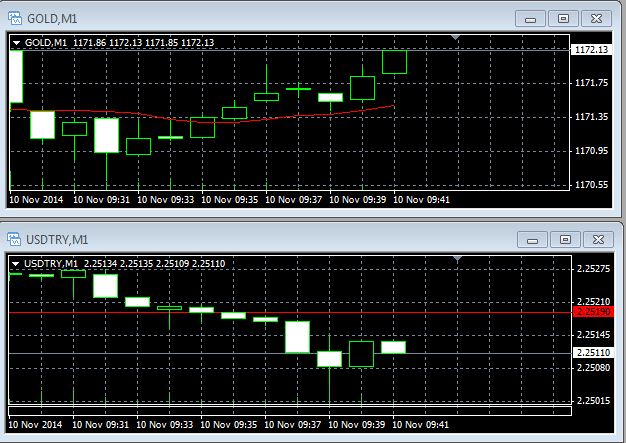Click GOLD time axis label 10 Nov 09:41
Viewport: 626px width, 443px height.
point(422,200)
